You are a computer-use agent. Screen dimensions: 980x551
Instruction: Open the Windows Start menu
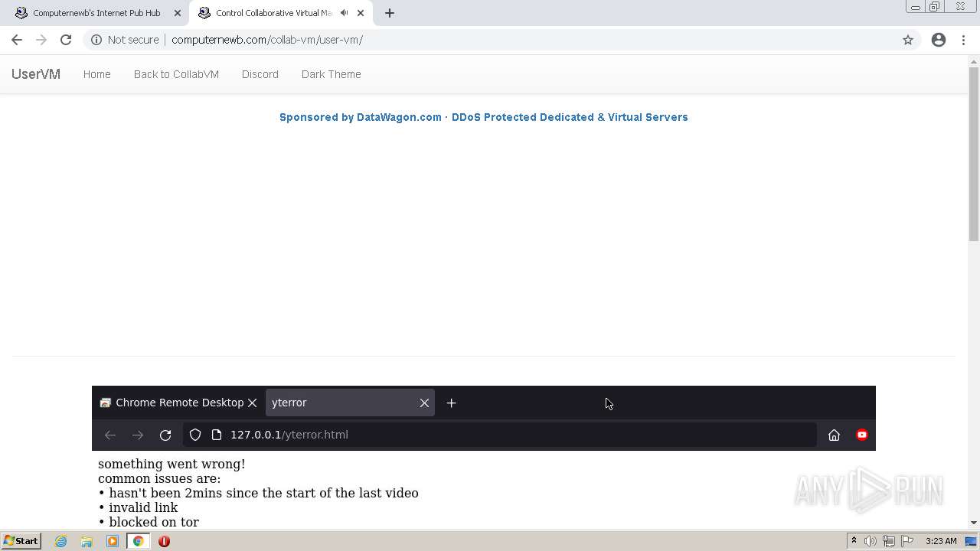[x=21, y=541]
